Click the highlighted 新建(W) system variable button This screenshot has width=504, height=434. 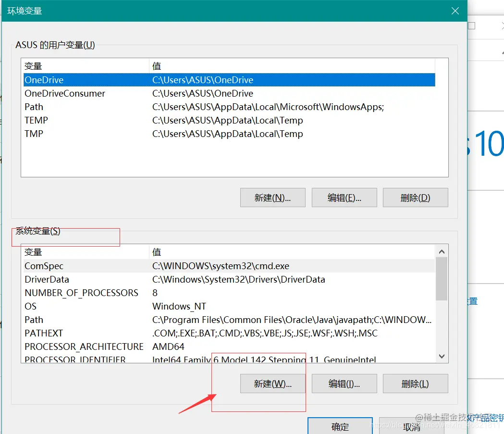272,383
